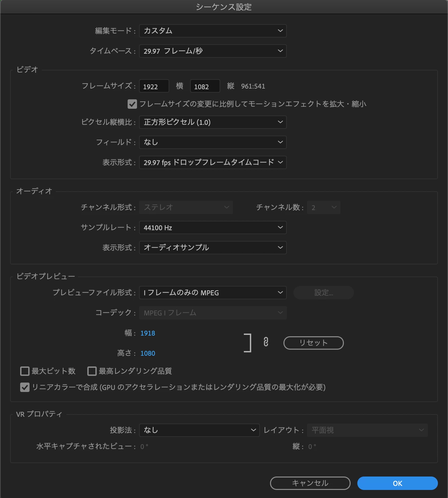Click the frame height field showing 1082

tap(205, 86)
